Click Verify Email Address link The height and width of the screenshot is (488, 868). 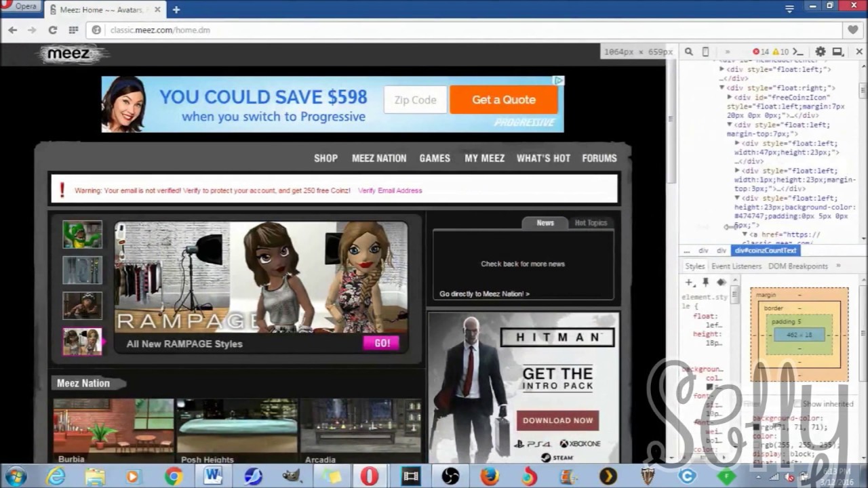point(390,190)
